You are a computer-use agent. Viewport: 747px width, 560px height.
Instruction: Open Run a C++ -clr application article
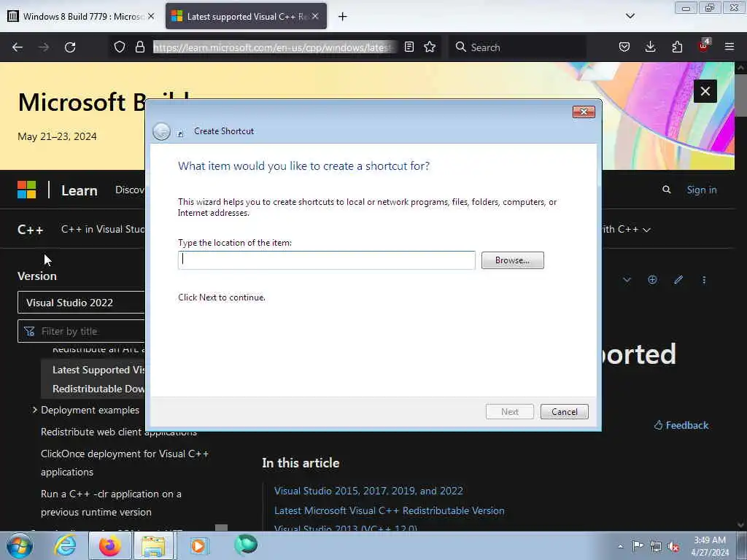111,503
